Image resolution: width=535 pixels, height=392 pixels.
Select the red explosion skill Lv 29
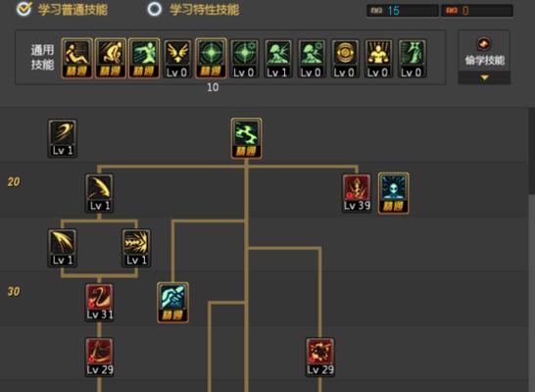320,357
